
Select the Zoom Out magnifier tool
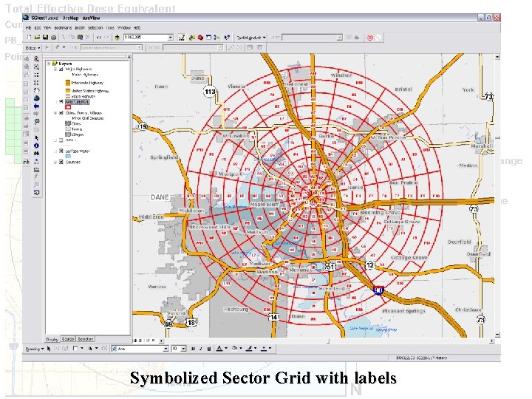click(36, 66)
